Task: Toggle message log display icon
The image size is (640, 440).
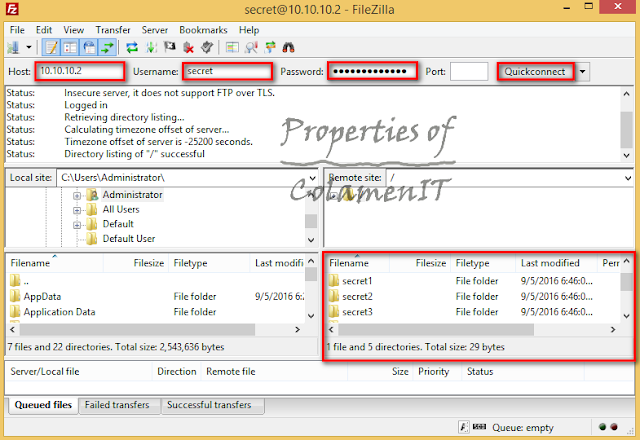Action: 51,48
